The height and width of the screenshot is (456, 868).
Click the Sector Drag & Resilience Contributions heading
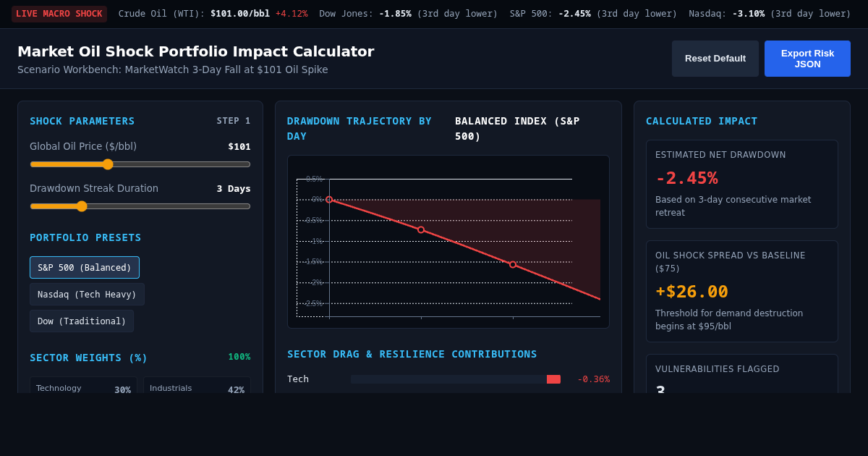click(412, 354)
